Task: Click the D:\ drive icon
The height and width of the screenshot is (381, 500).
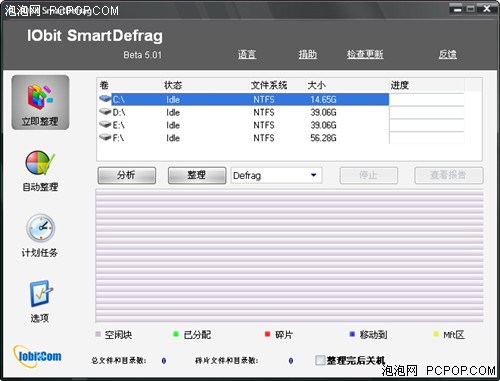Action: pyautogui.click(x=105, y=112)
